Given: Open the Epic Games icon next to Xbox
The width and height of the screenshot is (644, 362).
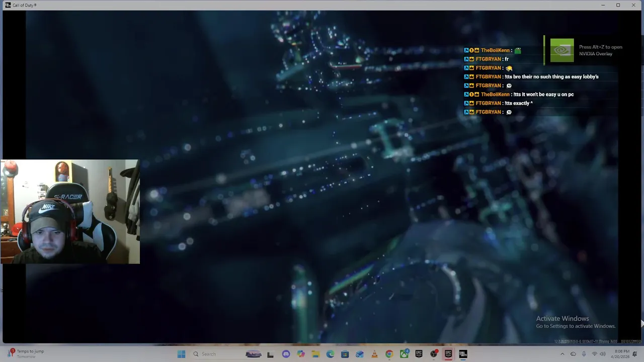Looking at the screenshot, I should click(x=419, y=354).
